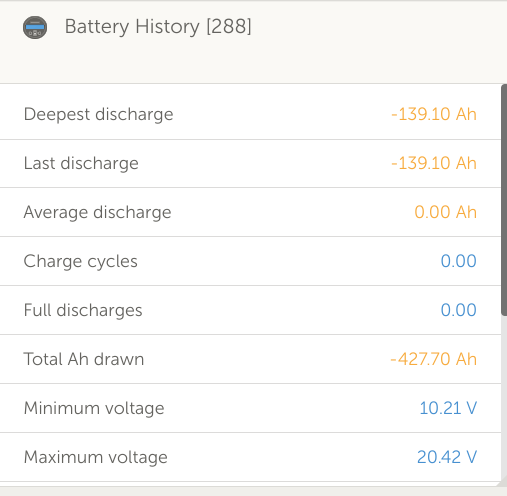Click the Total Ah drawn value -427.70 Ah

pos(433,359)
